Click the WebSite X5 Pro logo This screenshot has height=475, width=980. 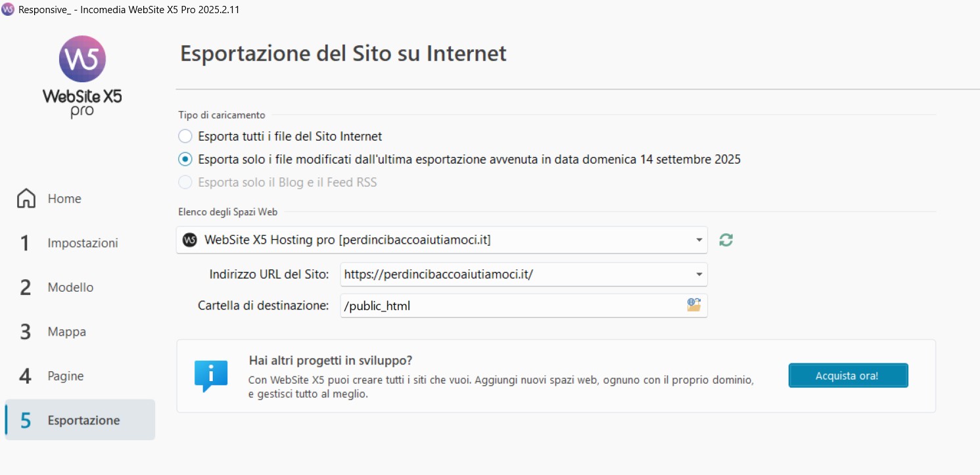click(x=82, y=76)
